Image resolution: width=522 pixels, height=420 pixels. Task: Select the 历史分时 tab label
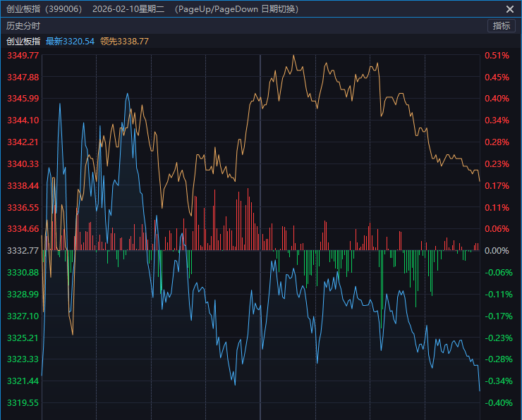(x=23, y=25)
